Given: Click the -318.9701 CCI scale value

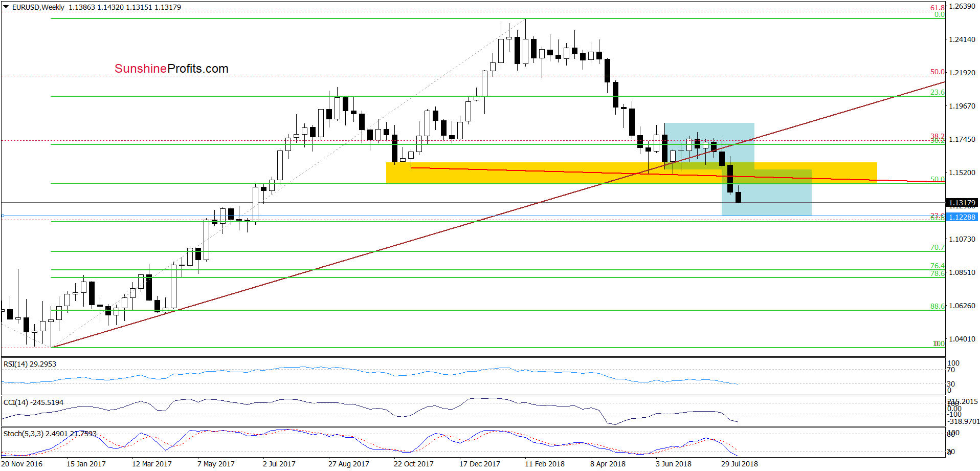Looking at the screenshot, I should [x=964, y=421].
